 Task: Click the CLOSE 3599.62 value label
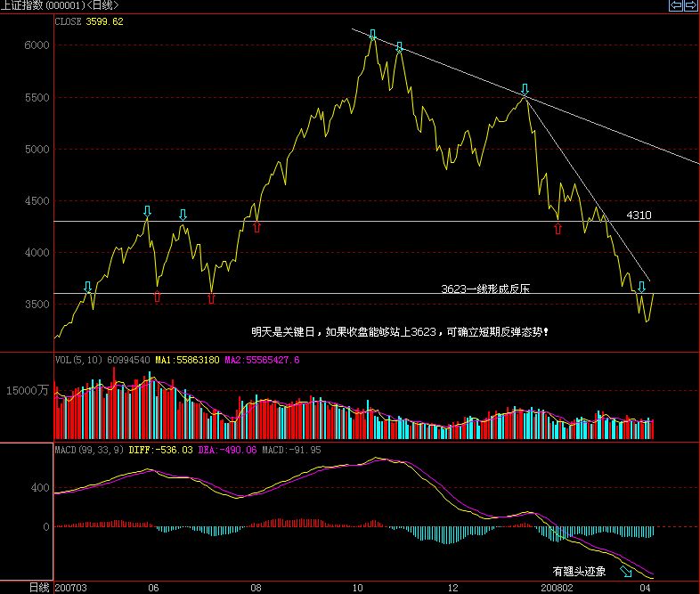[x=89, y=21]
